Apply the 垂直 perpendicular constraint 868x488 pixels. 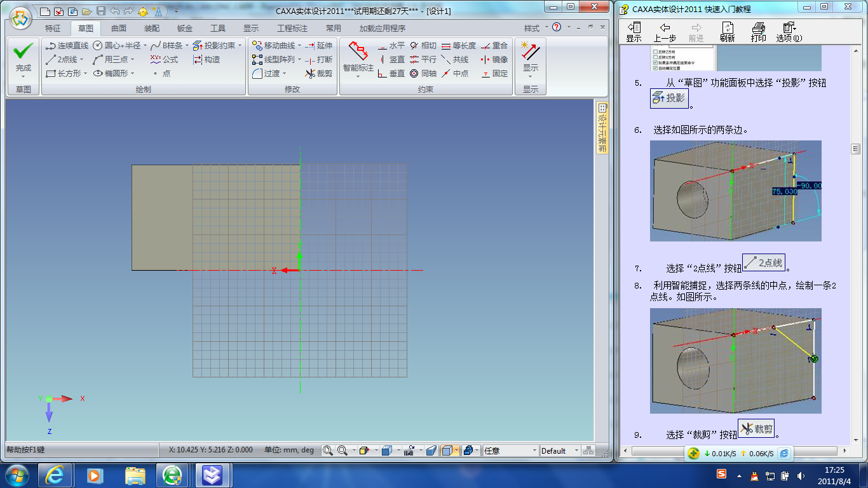pos(391,74)
